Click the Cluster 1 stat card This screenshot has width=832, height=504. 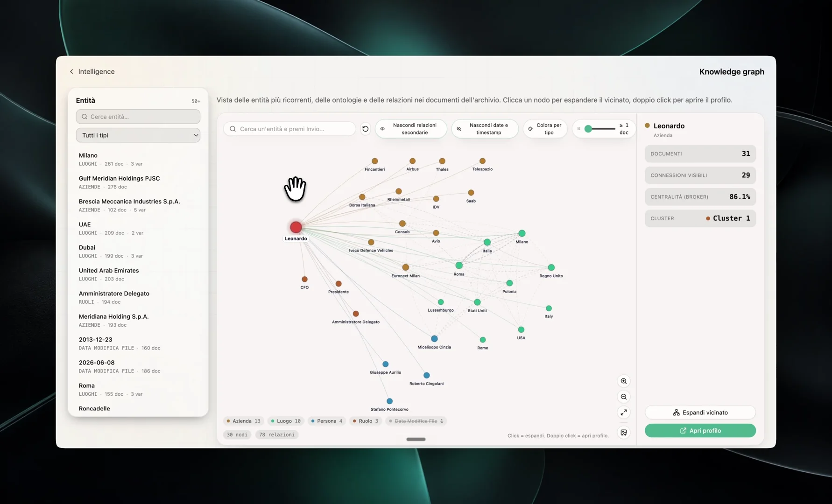point(700,218)
